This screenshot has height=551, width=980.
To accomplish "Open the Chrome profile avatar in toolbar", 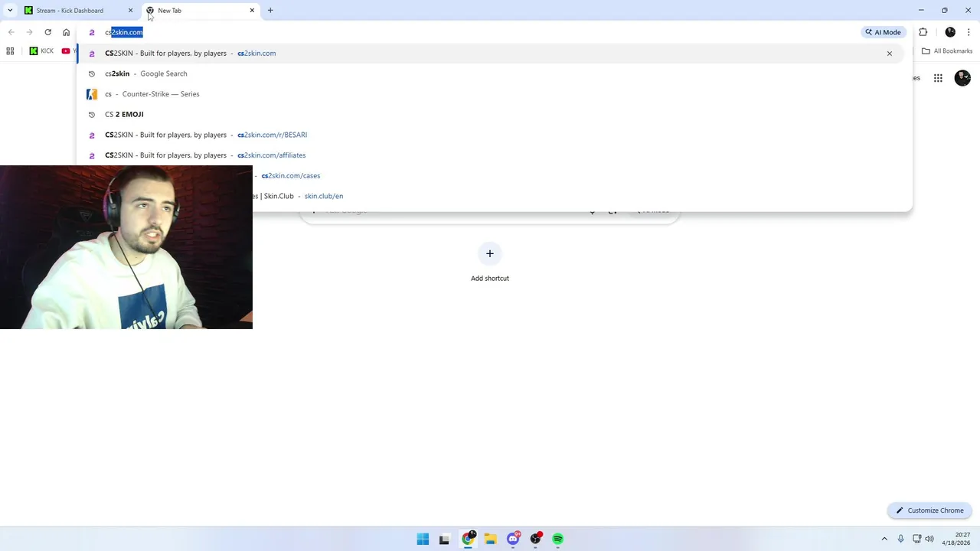I will (x=950, y=32).
